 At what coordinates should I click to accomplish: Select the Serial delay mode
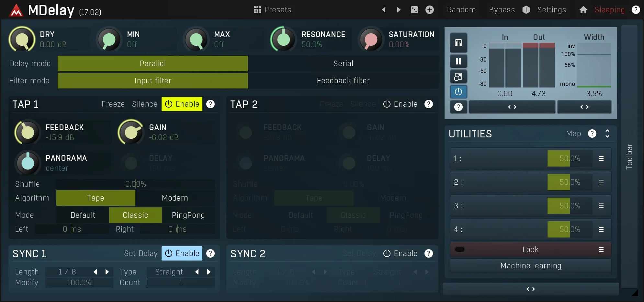[344, 64]
